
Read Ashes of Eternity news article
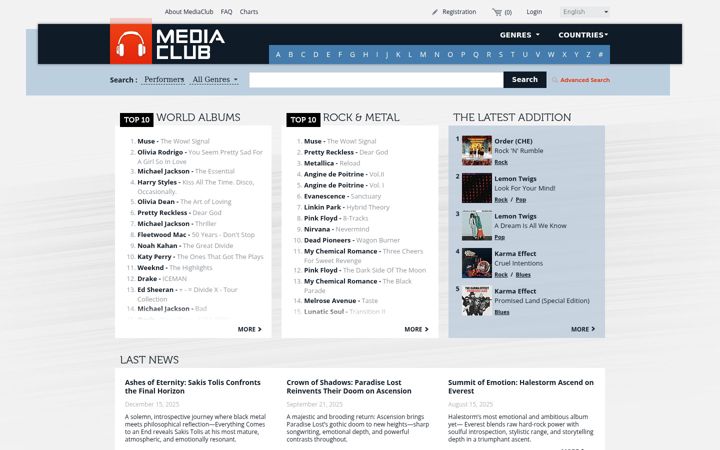(192, 387)
